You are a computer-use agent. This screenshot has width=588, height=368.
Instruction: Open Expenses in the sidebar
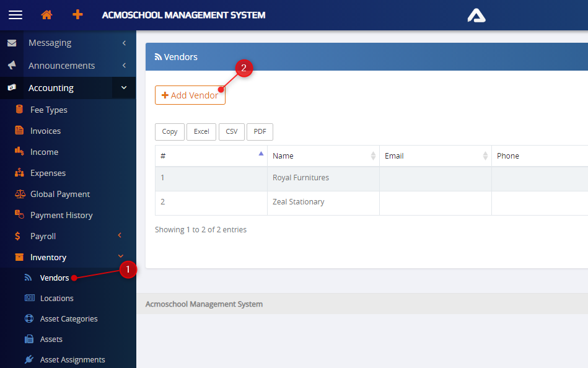(x=48, y=173)
